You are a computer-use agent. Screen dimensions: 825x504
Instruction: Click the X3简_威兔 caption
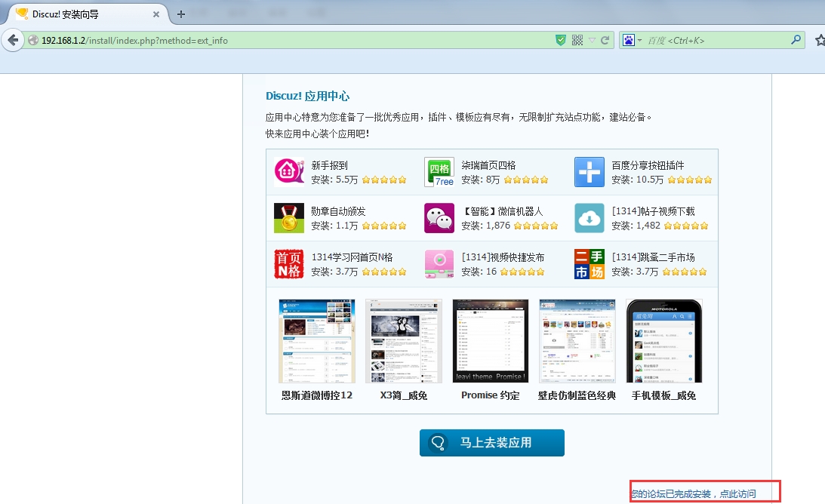(404, 395)
